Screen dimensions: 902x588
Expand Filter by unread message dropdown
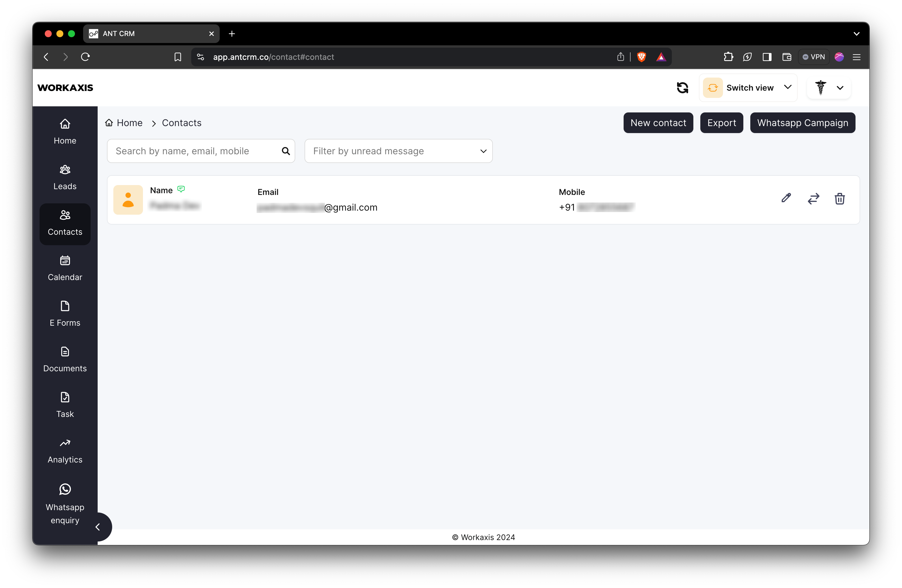point(398,151)
